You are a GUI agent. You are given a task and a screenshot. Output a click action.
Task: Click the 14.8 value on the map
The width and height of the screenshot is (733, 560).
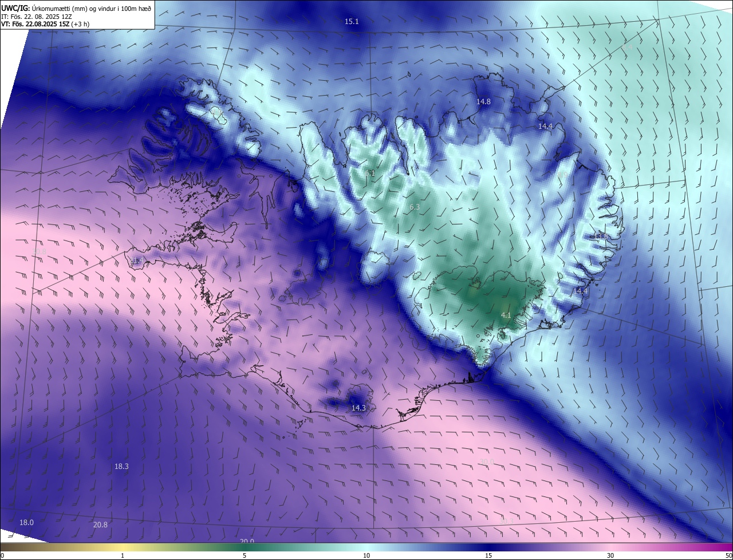[483, 101]
